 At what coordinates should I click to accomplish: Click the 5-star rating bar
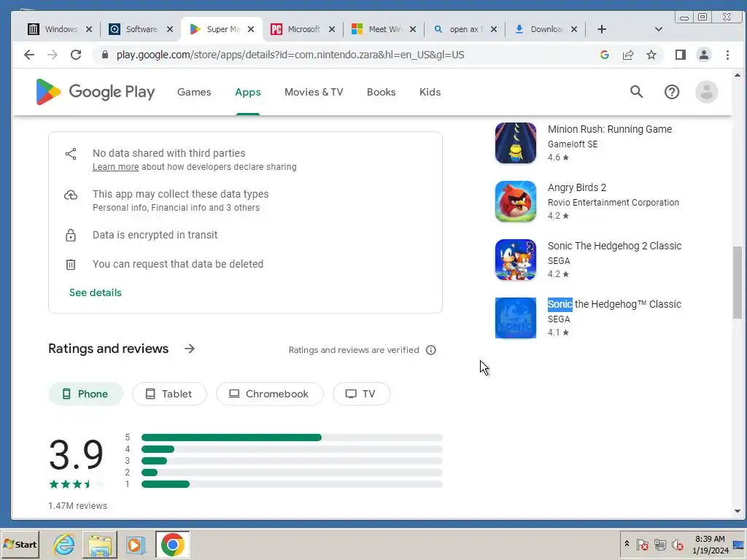click(292, 437)
